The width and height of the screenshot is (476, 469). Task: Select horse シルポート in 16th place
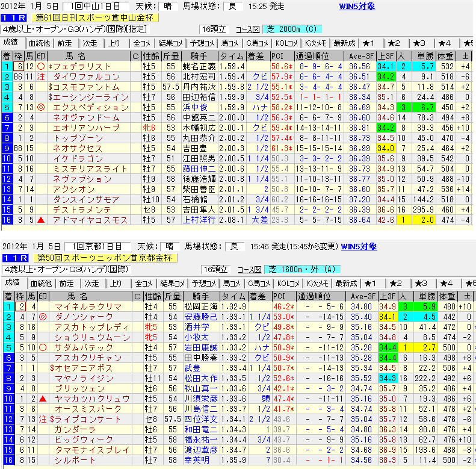click(75, 460)
